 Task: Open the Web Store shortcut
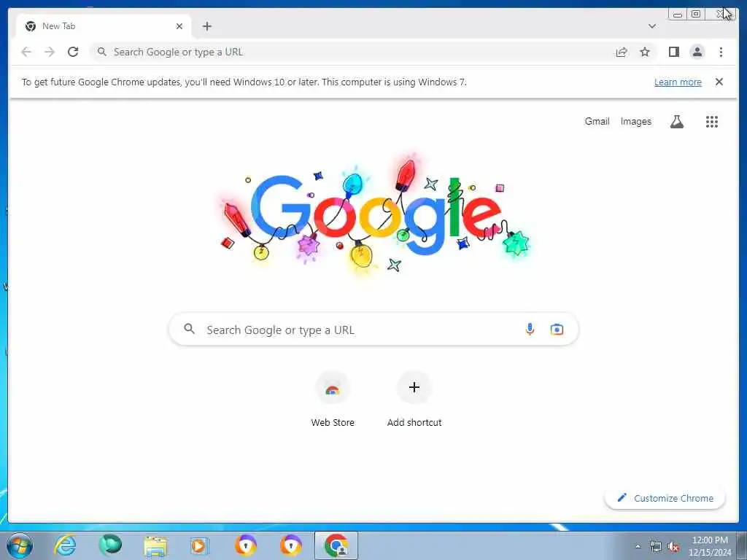333,400
